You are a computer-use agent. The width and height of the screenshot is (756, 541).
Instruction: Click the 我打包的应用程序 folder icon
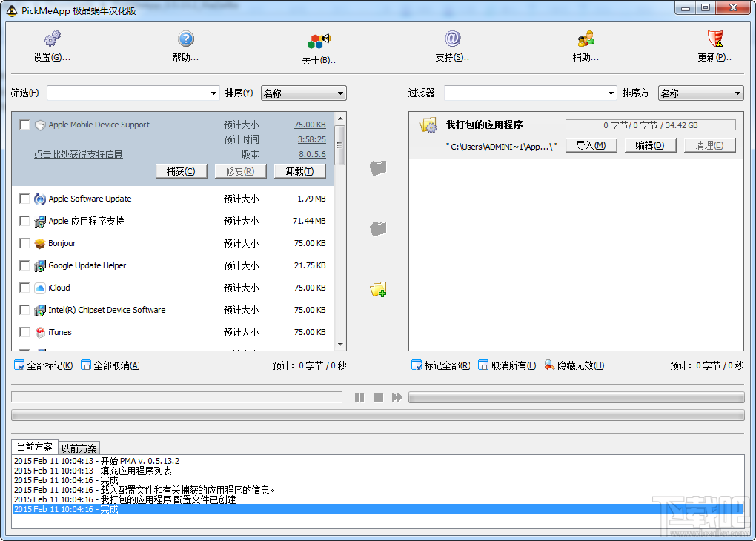click(x=428, y=125)
